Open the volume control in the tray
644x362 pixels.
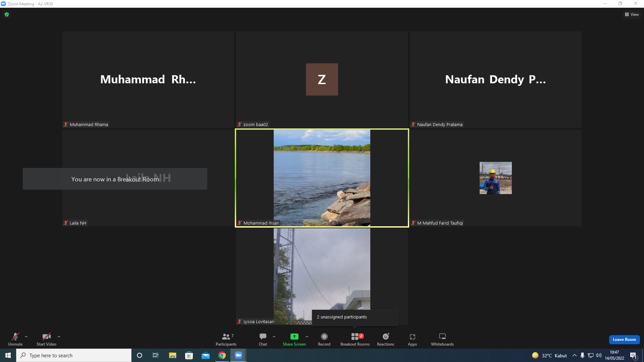pyautogui.click(x=599, y=355)
